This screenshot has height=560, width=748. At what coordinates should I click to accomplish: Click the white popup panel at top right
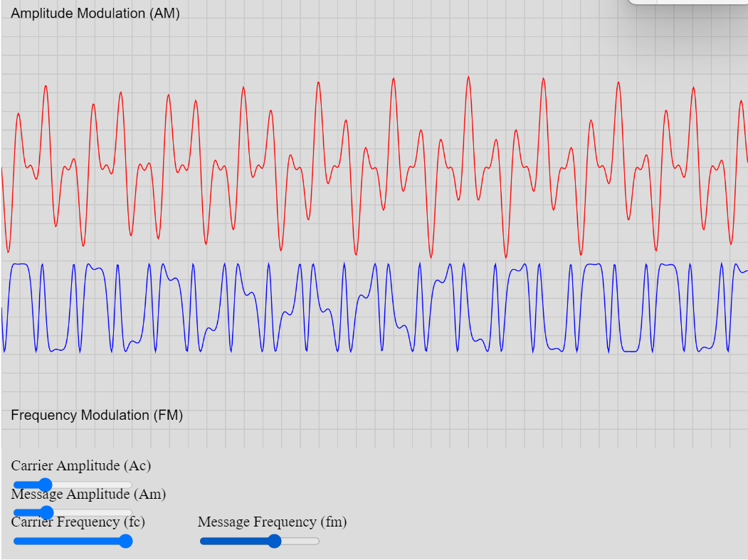[x=688, y=2]
